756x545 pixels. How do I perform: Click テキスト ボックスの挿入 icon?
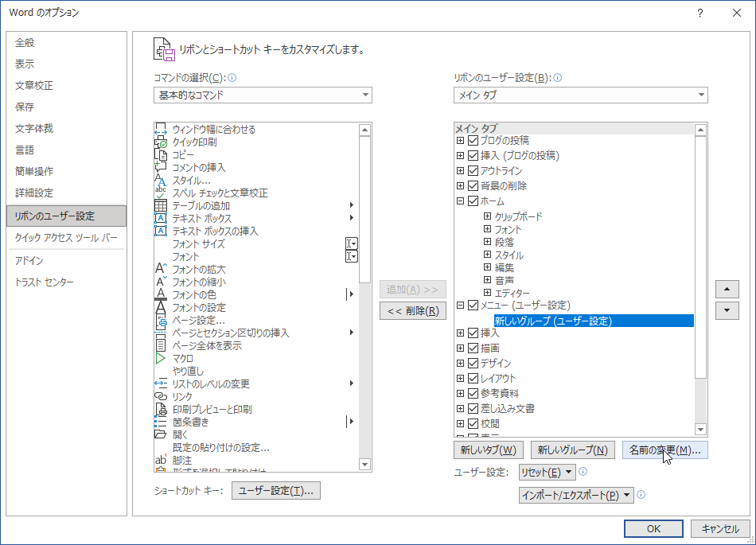point(161,231)
